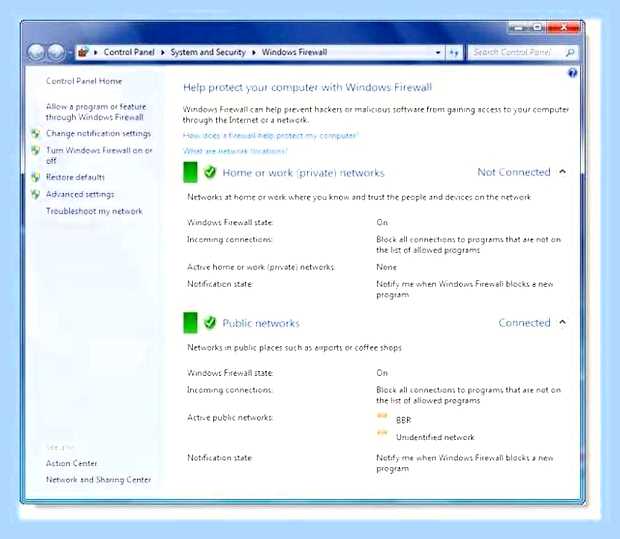Click green check shield for Home or work networks
620x539 pixels.
coord(210,172)
